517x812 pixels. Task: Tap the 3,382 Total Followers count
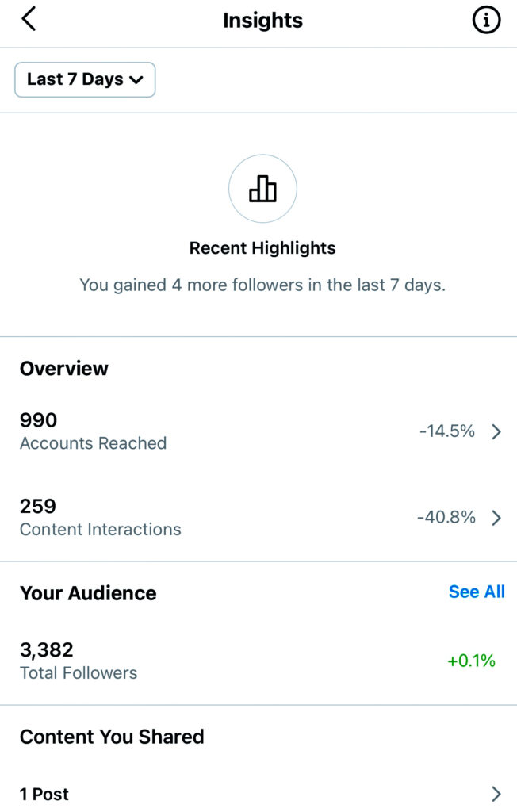[x=47, y=650]
